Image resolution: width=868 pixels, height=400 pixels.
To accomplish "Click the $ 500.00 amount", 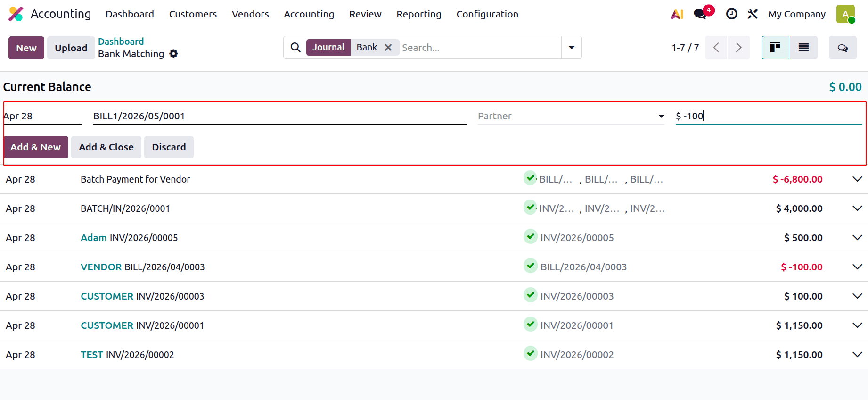I will [x=803, y=238].
